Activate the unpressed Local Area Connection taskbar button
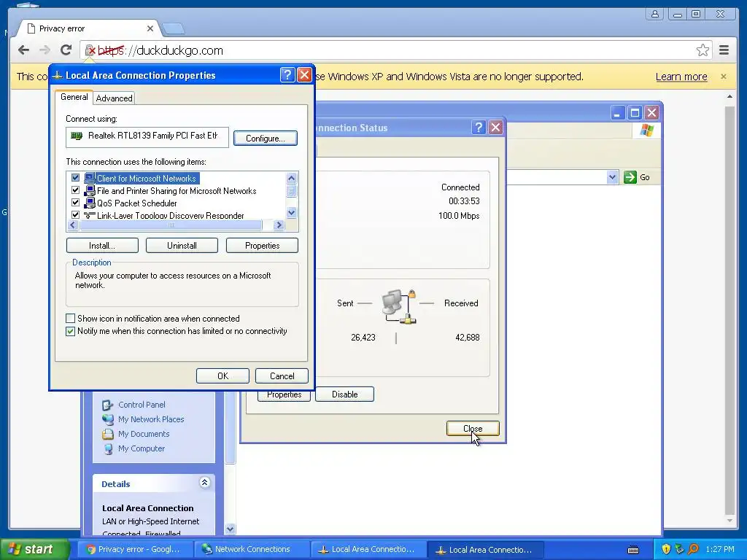The height and width of the screenshot is (560, 747). (369, 549)
